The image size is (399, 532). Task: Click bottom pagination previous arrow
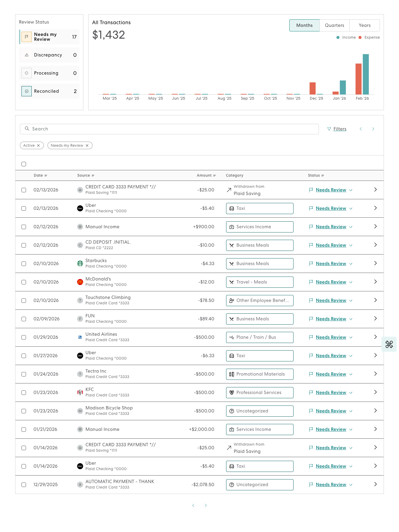(193, 505)
